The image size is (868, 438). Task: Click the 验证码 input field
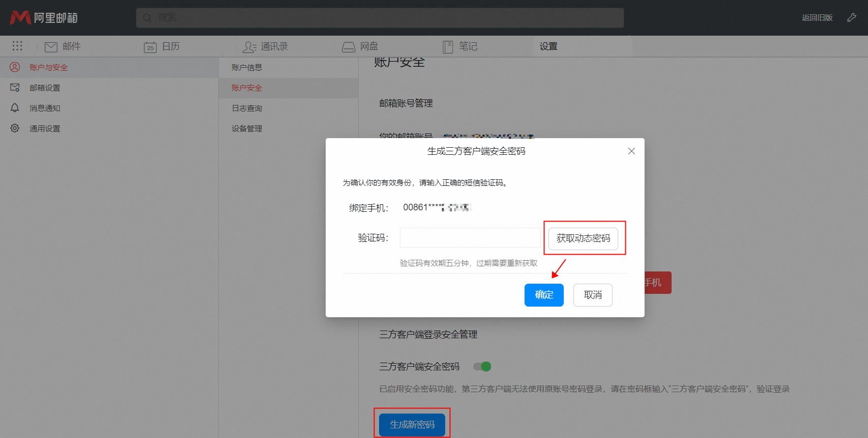click(470, 238)
